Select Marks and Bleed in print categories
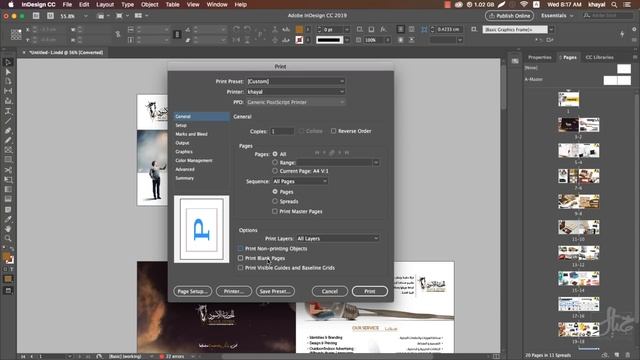Viewport: 640px width, 360px height. pos(191,134)
